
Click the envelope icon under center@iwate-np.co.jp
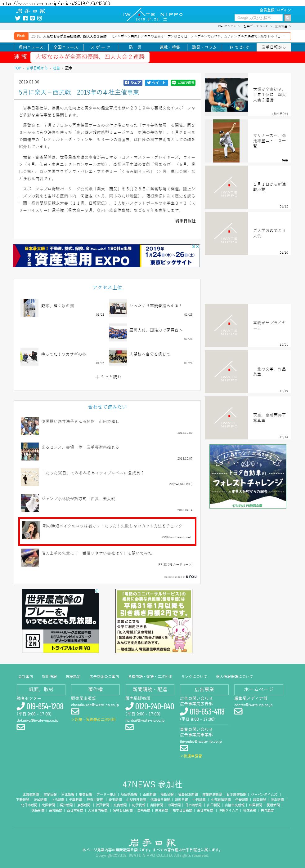pos(238,711)
